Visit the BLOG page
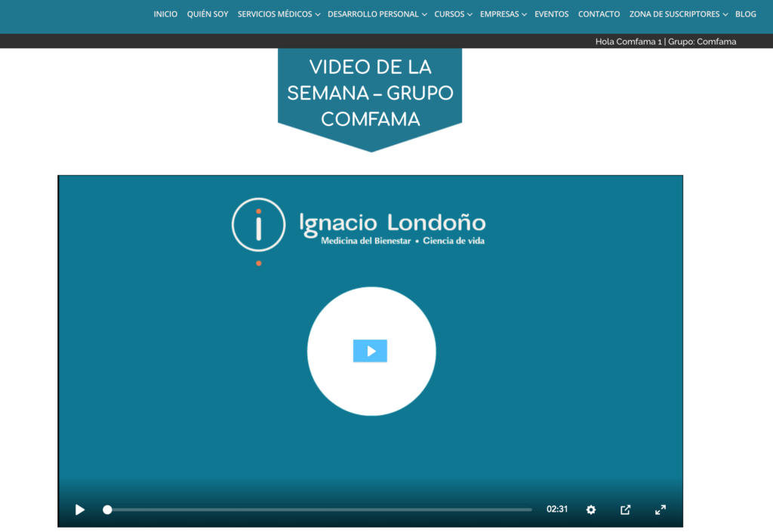This screenshot has height=532, width=773. (x=745, y=14)
